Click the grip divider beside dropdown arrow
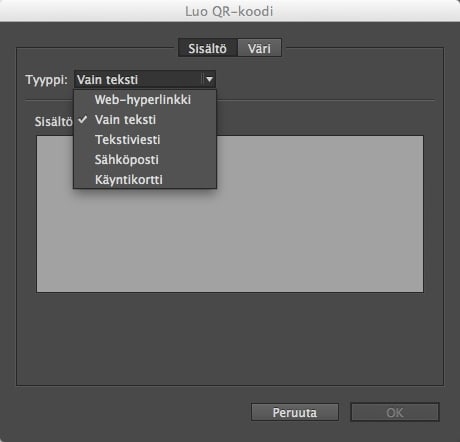The height and width of the screenshot is (442, 460). (x=202, y=79)
